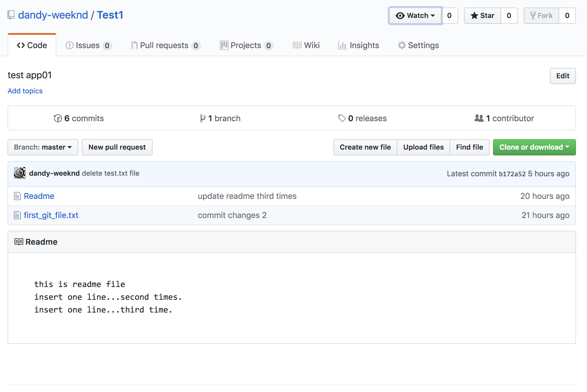Click the Settings gear icon tab

pos(402,45)
